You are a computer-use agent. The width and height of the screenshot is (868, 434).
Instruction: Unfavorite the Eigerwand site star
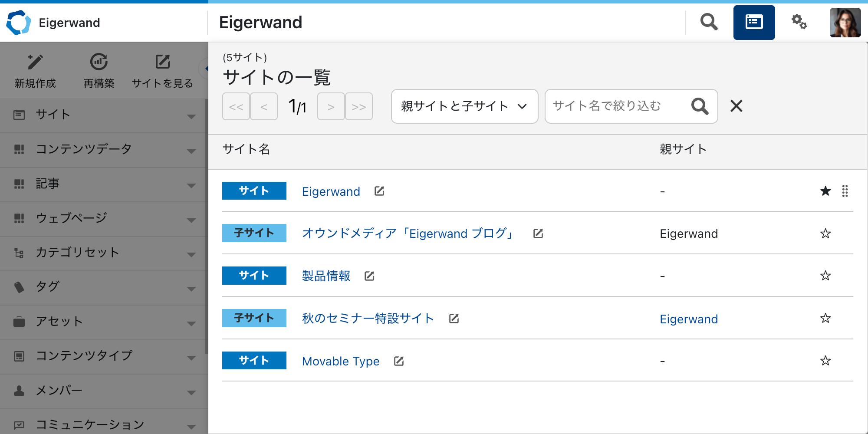pyautogui.click(x=825, y=191)
